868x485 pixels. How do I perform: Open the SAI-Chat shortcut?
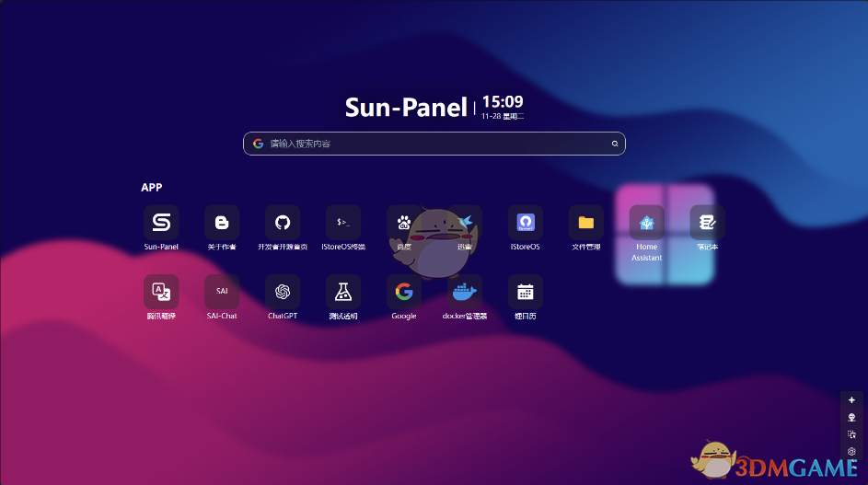point(222,292)
